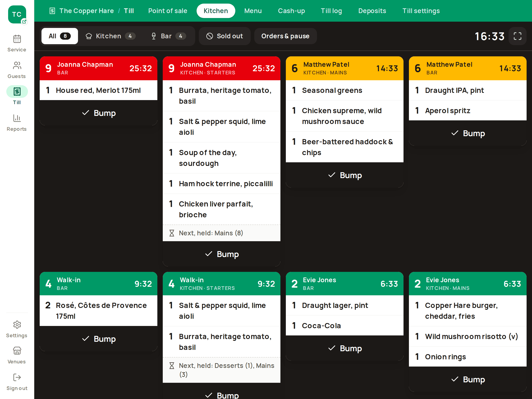Switch to Menu tab
Image resolution: width=532 pixels, height=399 pixels.
tap(253, 11)
